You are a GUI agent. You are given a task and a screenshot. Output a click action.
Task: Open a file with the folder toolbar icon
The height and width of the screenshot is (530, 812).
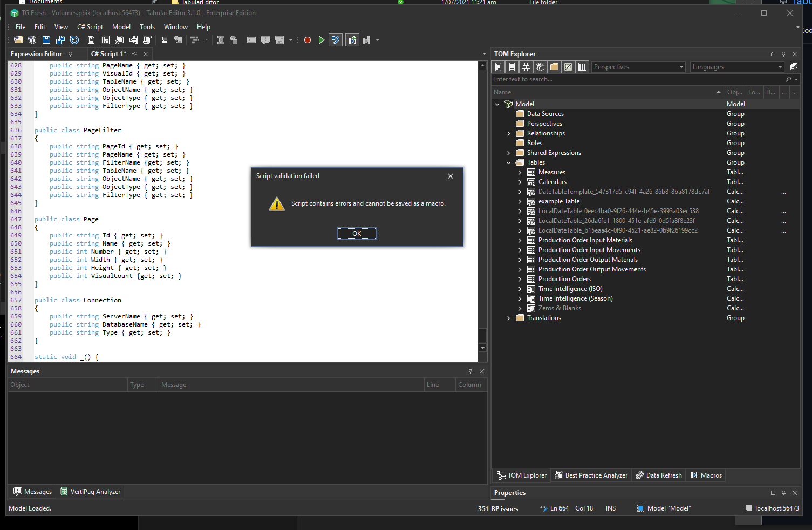click(18, 39)
